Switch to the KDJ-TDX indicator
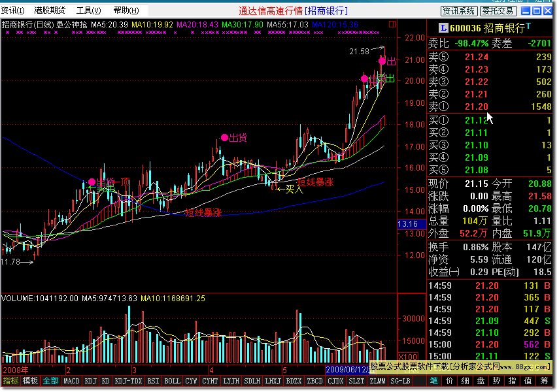 (x=128, y=381)
